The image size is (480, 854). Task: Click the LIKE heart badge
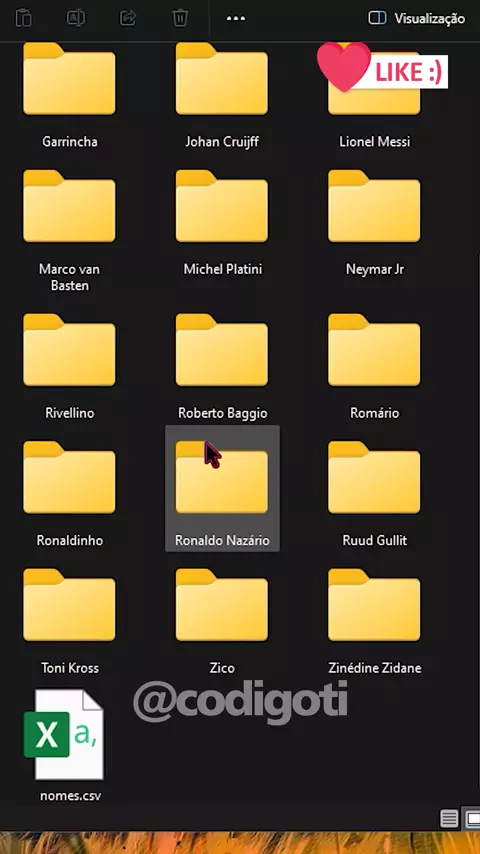click(382, 70)
